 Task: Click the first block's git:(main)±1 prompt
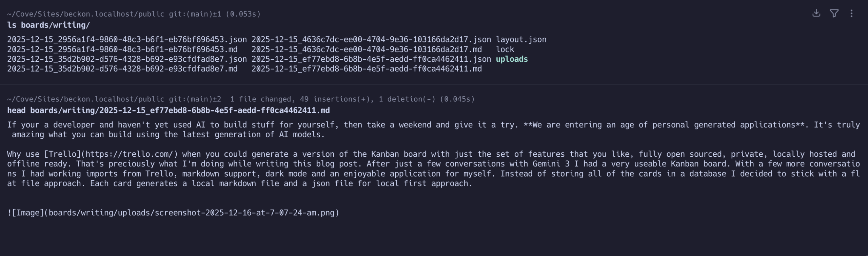[x=195, y=14]
